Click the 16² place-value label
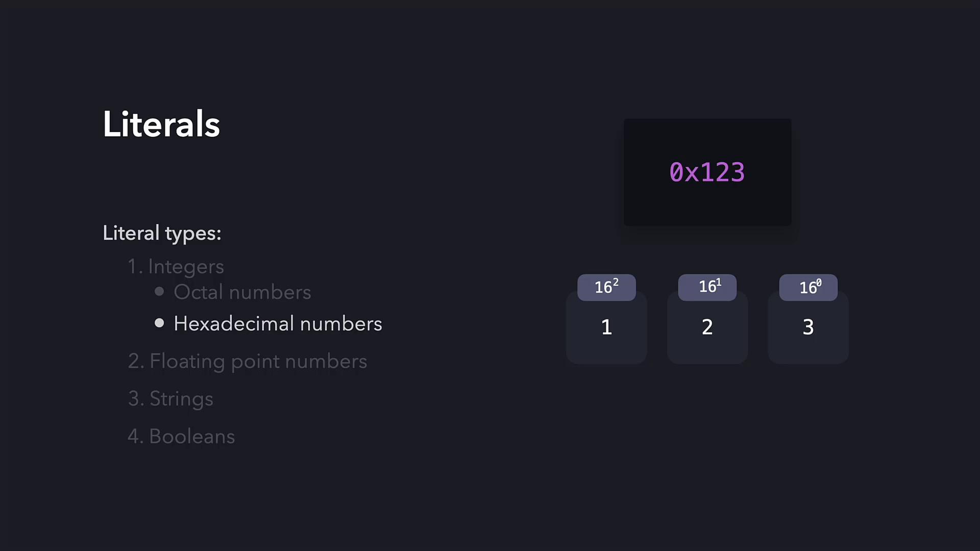Viewport: 980px width, 551px height. 606,287
